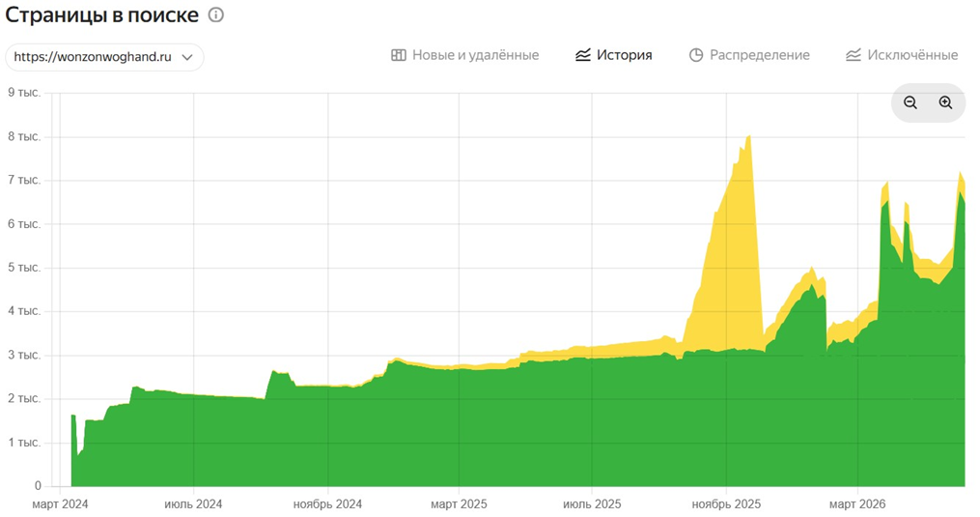
Task: Zoom out the chart with minus magnifier
Action: (x=910, y=102)
